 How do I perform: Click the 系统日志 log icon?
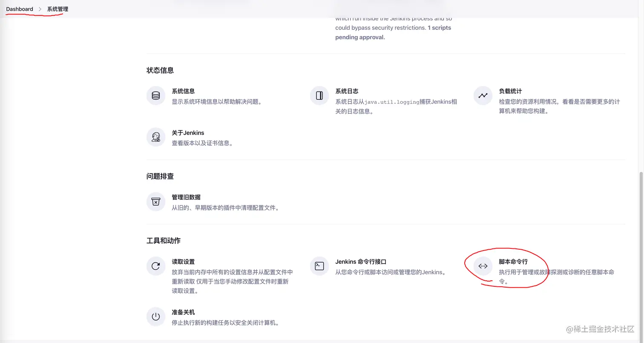coord(319,95)
